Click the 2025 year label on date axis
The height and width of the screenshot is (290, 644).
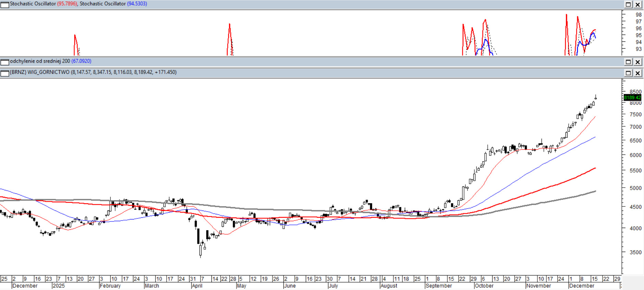pyautogui.click(x=58, y=286)
